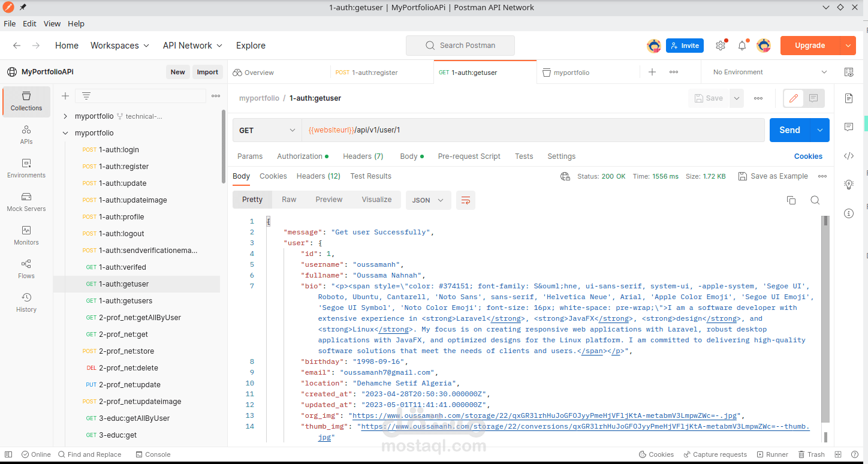The height and width of the screenshot is (464, 868).
Task: Click Save as Example
Action: (x=773, y=176)
